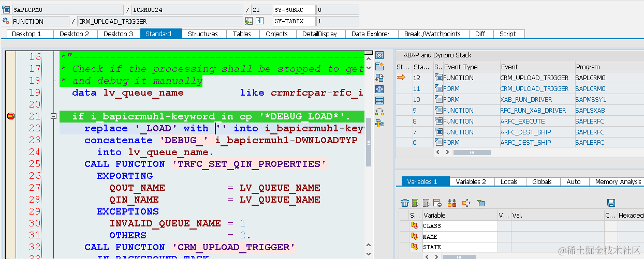Open the Data Explorer tab
Viewport: 644px width, 259px height.
coord(371,34)
